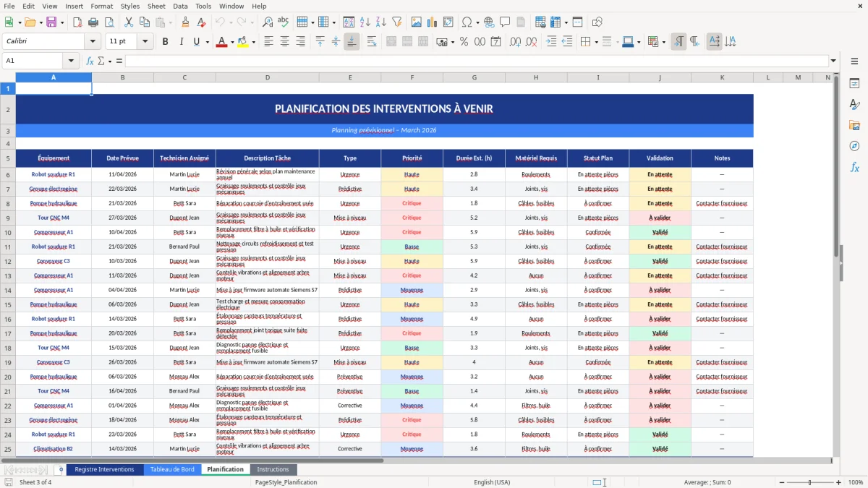This screenshot has height=488, width=868.
Task: Click the Insert Comment speech bubble icon
Action: (x=505, y=22)
